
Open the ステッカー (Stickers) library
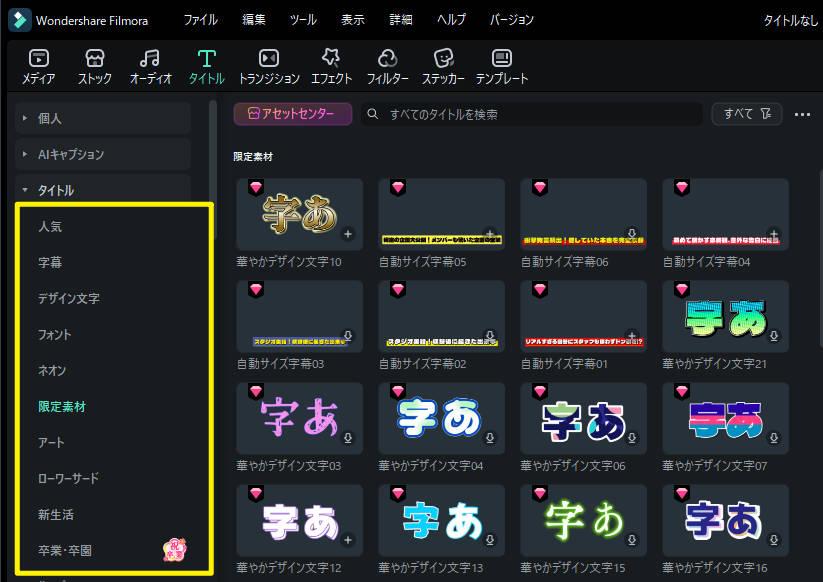point(443,66)
